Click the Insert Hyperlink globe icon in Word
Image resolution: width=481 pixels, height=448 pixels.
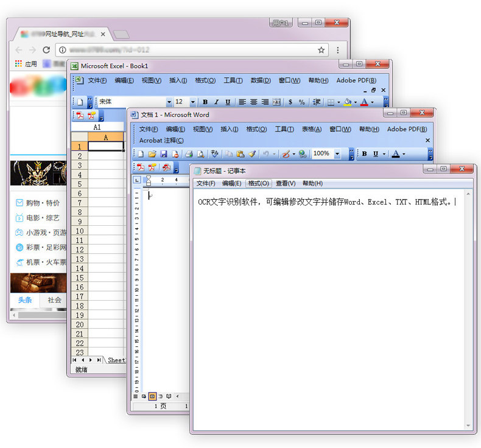[303, 153]
